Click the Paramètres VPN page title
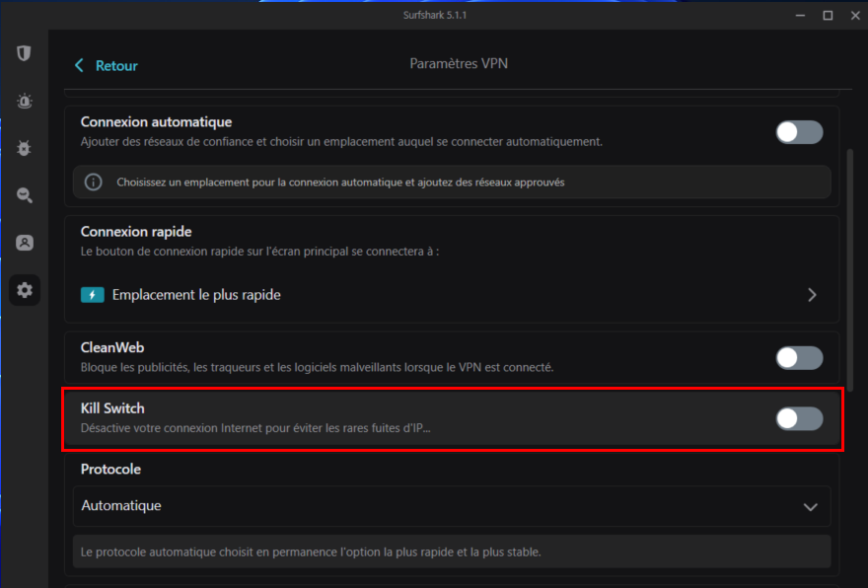 tap(459, 64)
